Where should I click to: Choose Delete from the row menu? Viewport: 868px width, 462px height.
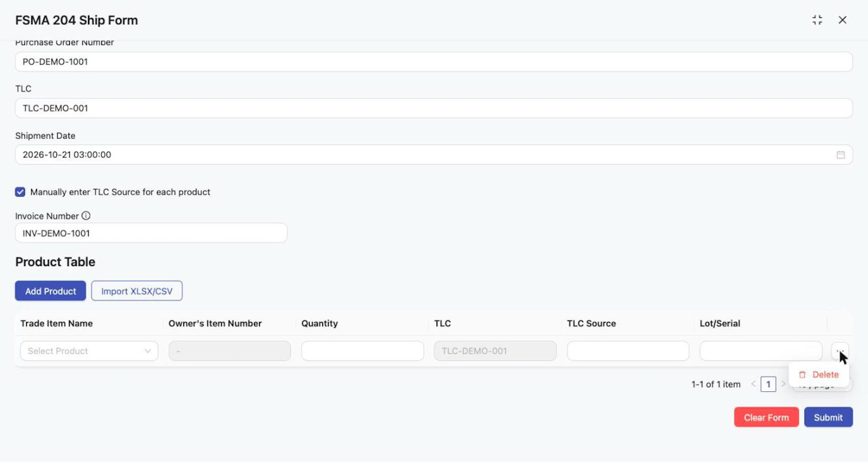(819, 375)
